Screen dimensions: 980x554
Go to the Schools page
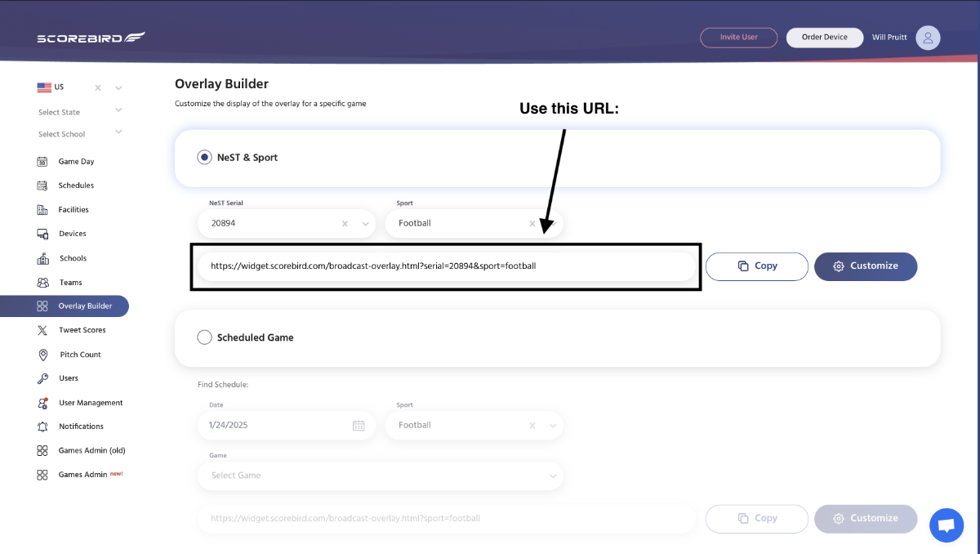pos(73,258)
